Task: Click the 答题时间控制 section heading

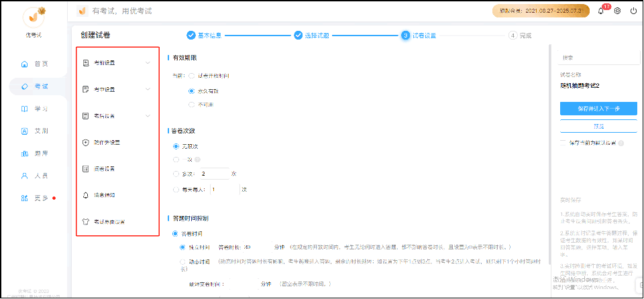Action: [x=190, y=218]
